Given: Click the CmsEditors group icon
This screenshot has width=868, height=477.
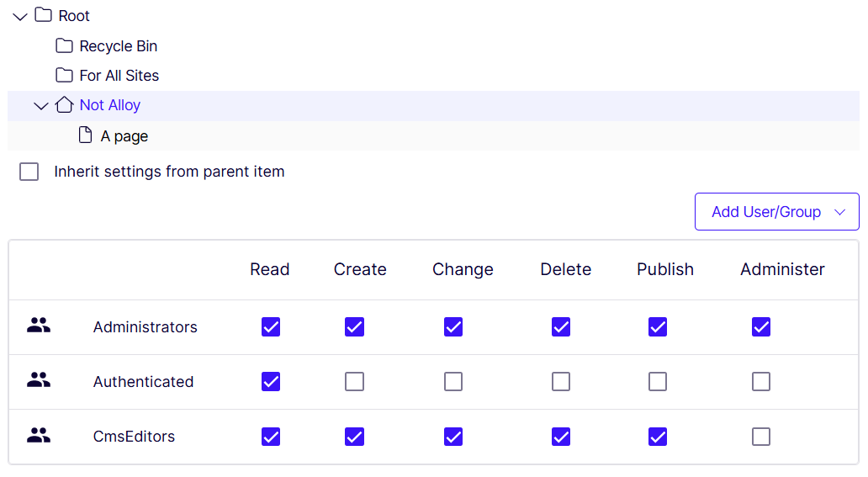Looking at the screenshot, I should [x=39, y=436].
